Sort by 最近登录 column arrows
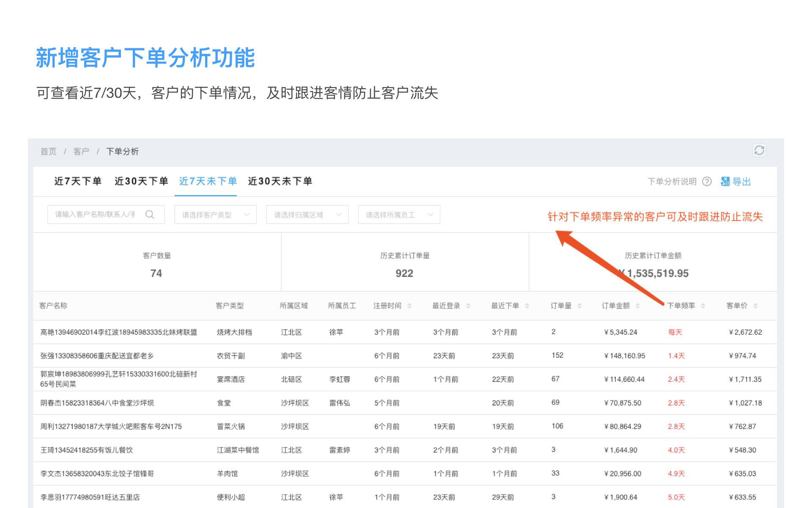Screen dimensions: 812x508 click(x=468, y=306)
